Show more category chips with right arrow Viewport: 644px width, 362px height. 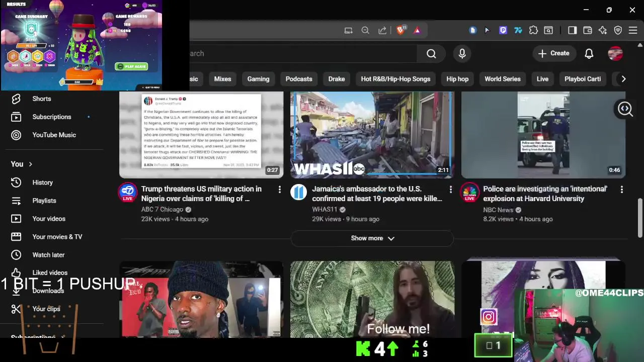(x=623, y=79)
